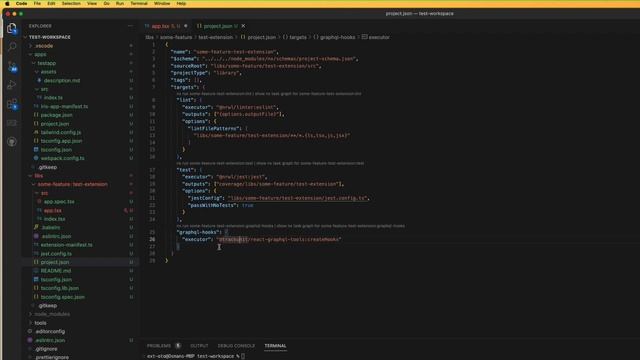Click file icon of webpack.config.ts
Screen dimensions: 640x360
(x=36, y=158)
